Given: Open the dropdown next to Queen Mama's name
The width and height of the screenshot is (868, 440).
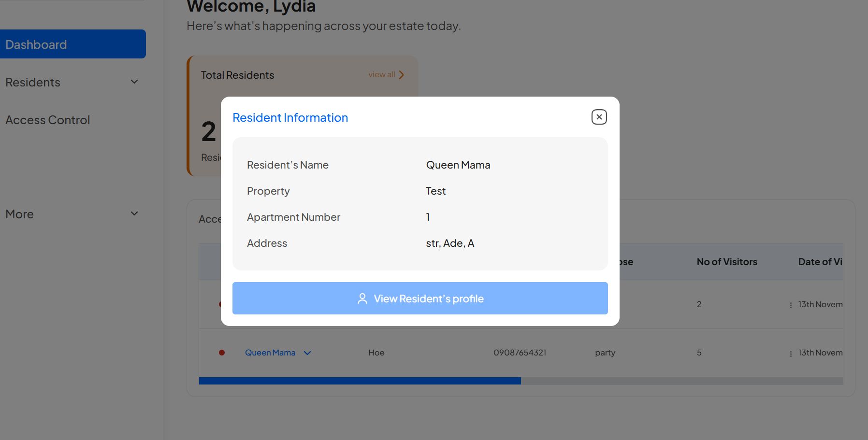Looking at the screenshot, I should (x=308, y=353).
